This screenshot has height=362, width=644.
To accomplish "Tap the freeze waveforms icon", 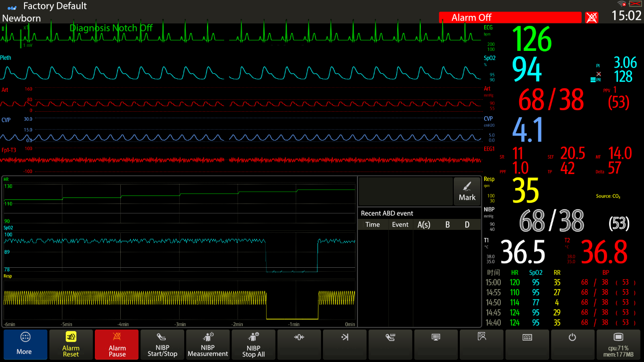I will tap(344, 345).
